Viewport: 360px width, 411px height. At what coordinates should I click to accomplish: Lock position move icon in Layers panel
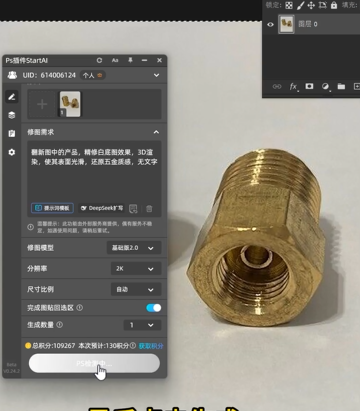[311, 5]
